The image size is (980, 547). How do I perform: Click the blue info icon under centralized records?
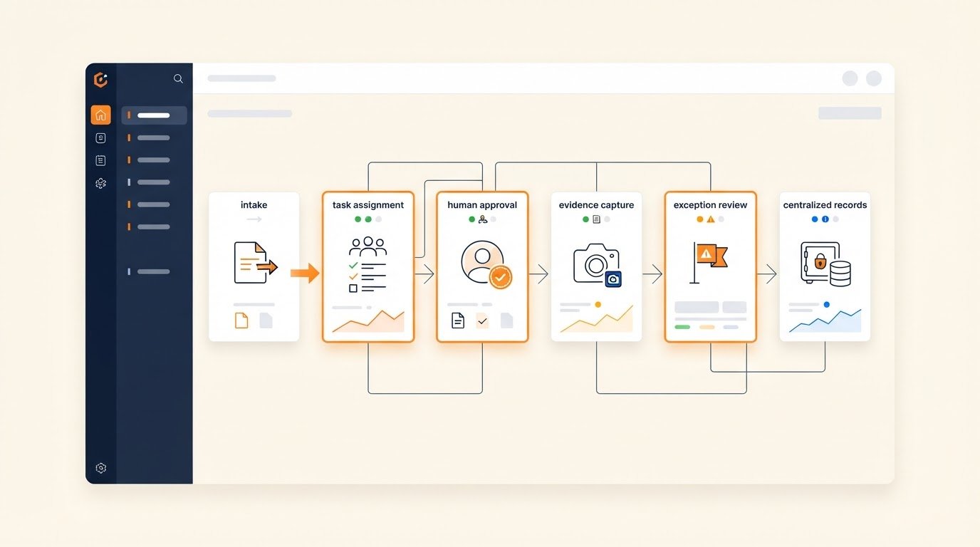[825, 219]
